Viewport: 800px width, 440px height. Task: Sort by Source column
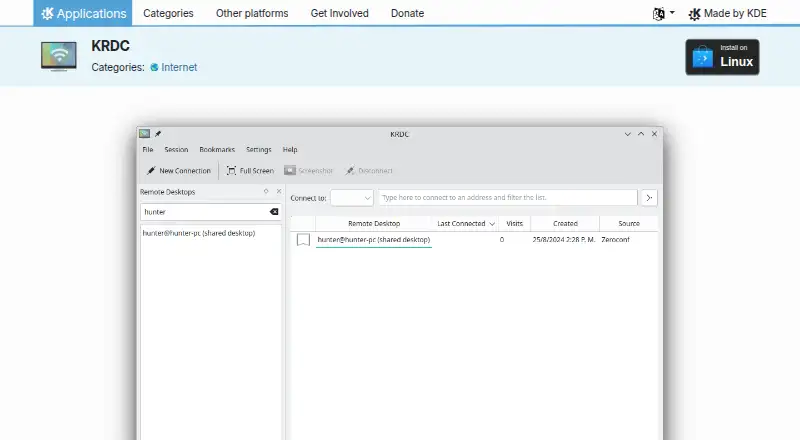click(629, 224)
